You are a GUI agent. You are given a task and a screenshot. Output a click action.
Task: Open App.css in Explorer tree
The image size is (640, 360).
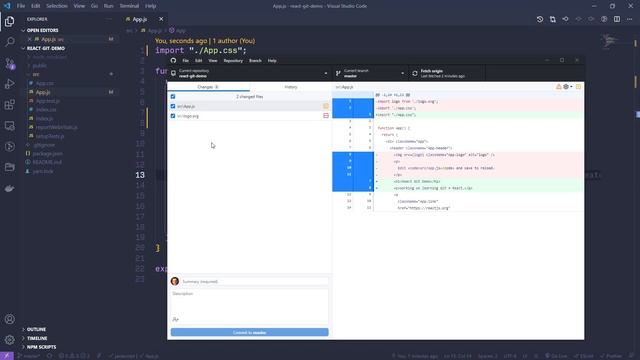[45, 83]
